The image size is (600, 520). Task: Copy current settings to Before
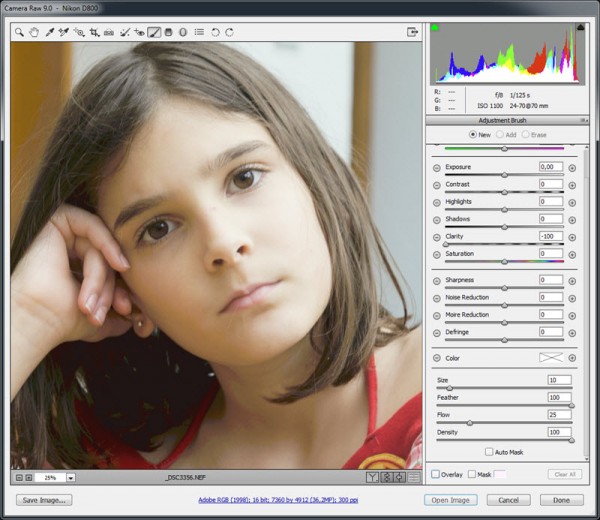point(400,477)
